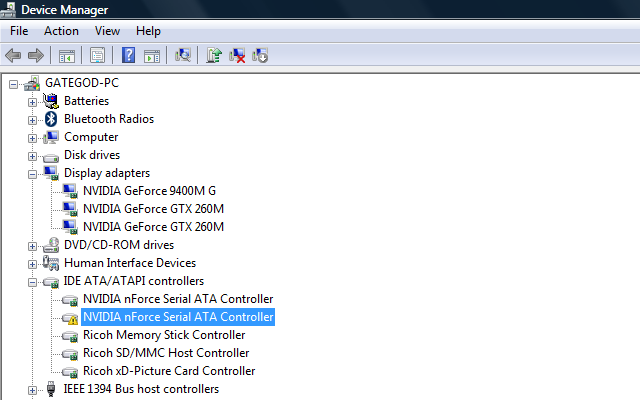Click the IDE ATA/ATAPI controllers icon

[x=51, y=282]
